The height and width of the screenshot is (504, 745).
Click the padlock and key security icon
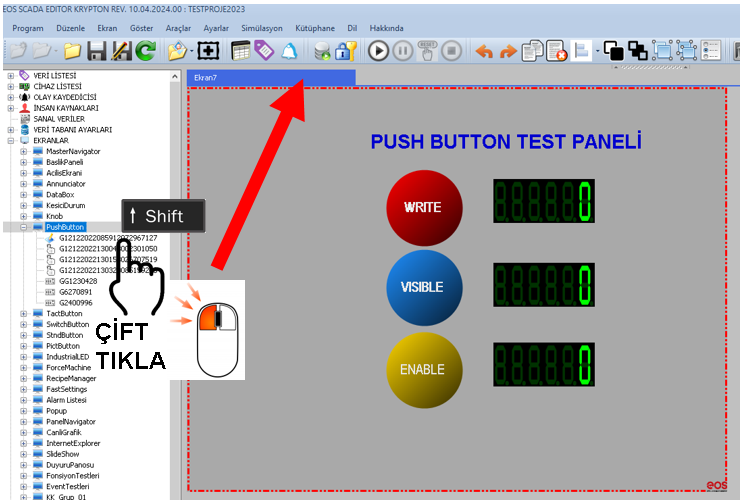tap(345, 50)
